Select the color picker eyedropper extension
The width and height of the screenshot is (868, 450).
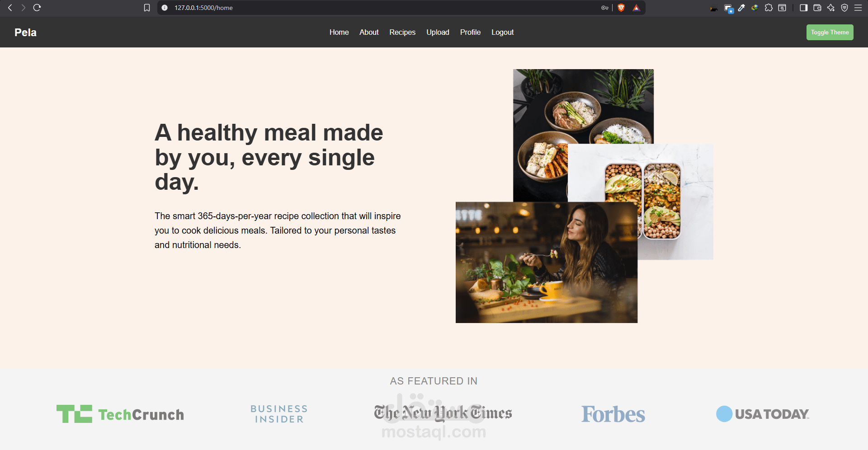coord(741,8)
